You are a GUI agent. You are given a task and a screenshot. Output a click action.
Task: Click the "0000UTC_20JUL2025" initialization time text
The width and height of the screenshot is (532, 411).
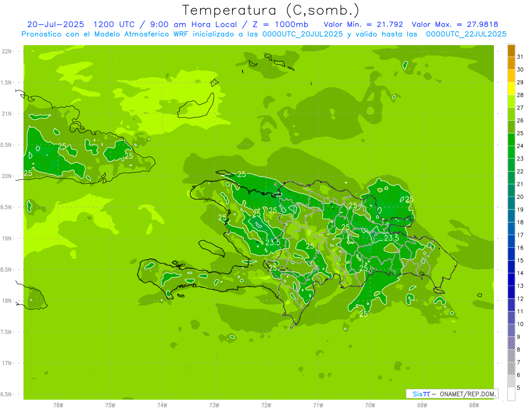[x=303, y=34]
